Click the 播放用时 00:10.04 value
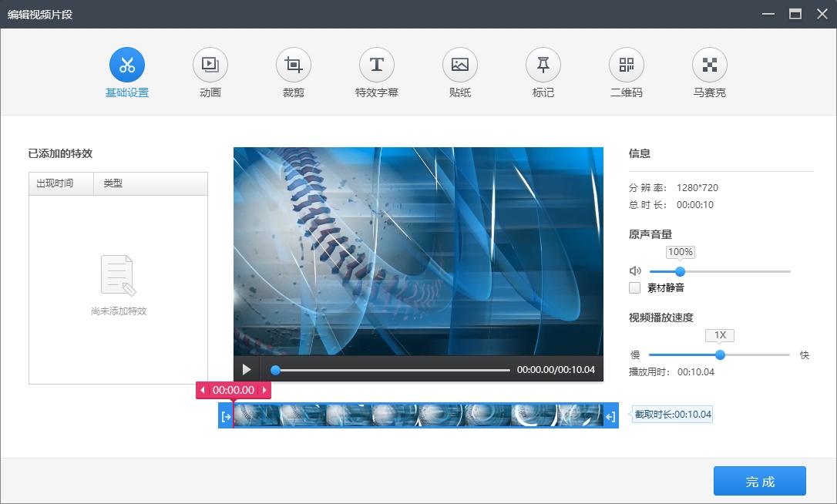Screen dimensions: 837x504 tap(695, 372)
